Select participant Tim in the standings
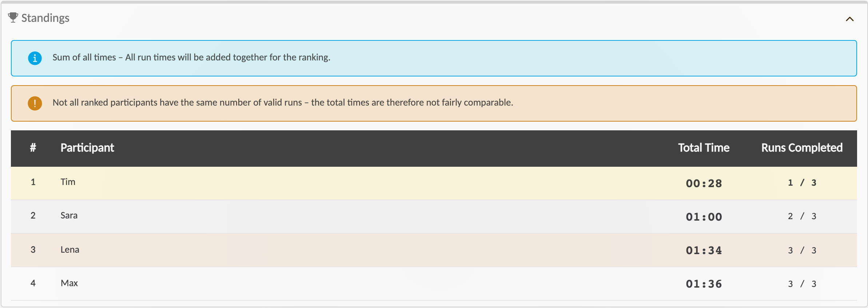This screenshot has width=868, height=308. (68, 182)
